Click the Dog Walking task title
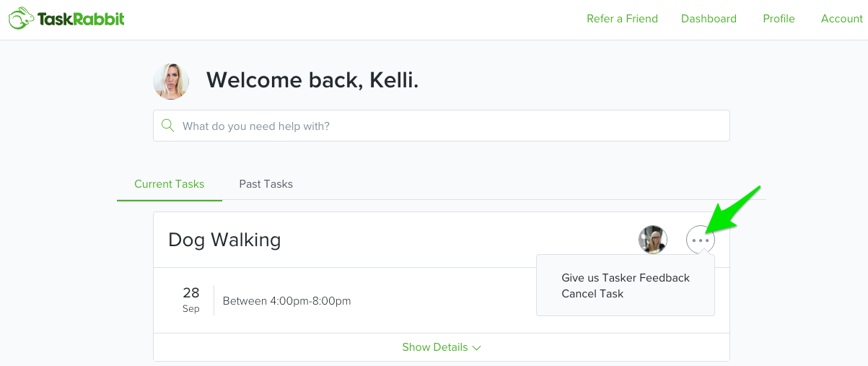868x366 pixels. pos(224,240)
